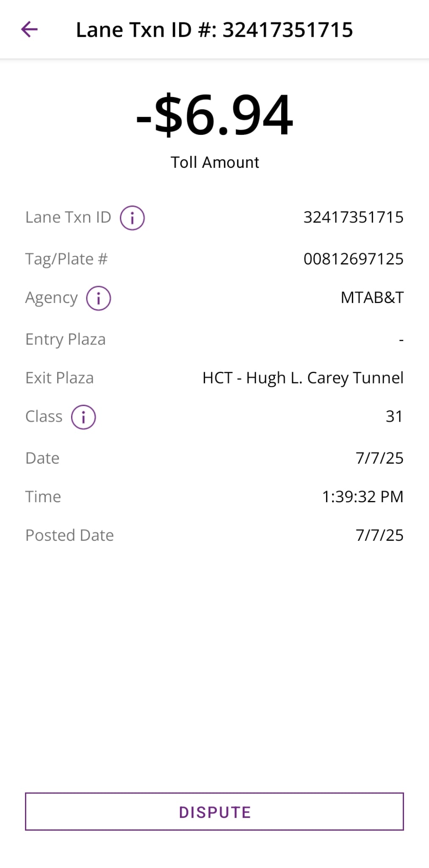Tap the Agency field label
This screenshot has width=429, height=868.
tap(52, 298)
